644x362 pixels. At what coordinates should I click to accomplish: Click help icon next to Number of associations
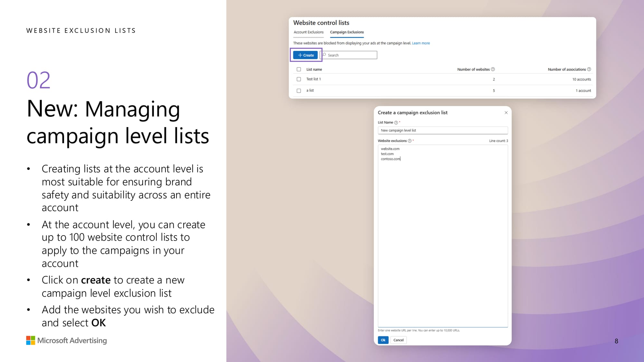pyautogui.click(x=589, y=69)
